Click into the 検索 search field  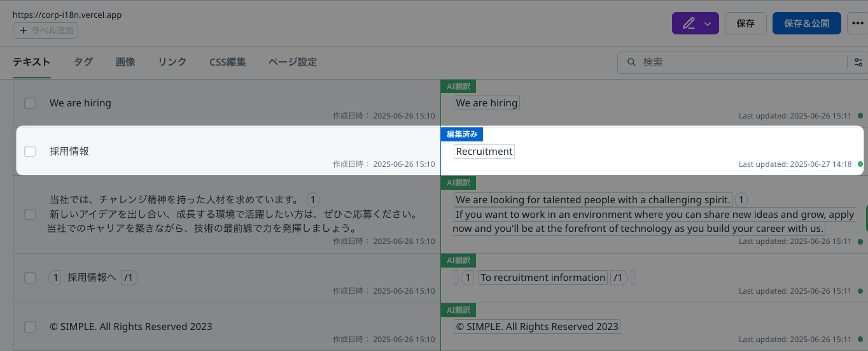(x=741, y=62)
